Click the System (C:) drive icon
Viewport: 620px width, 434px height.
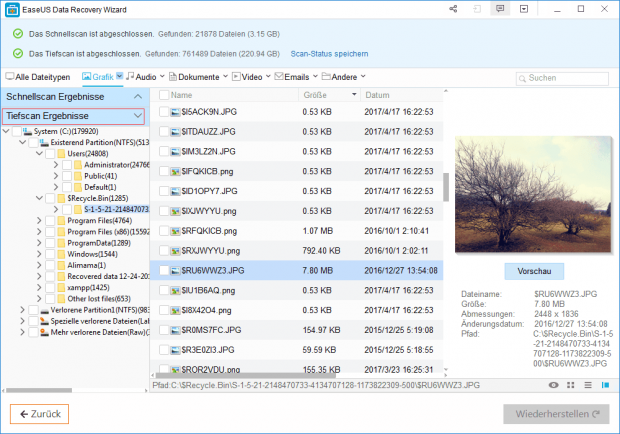click(27, 131)
